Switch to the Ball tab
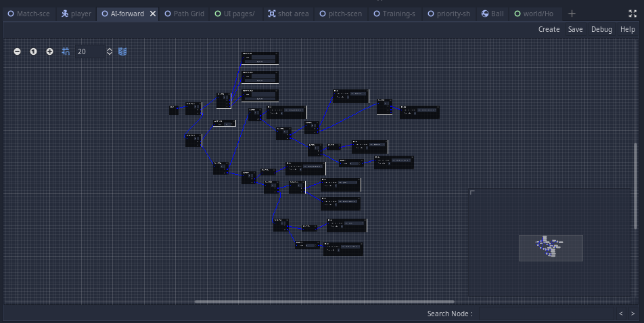The image size is (644, 323). click(x=492, y=14)
